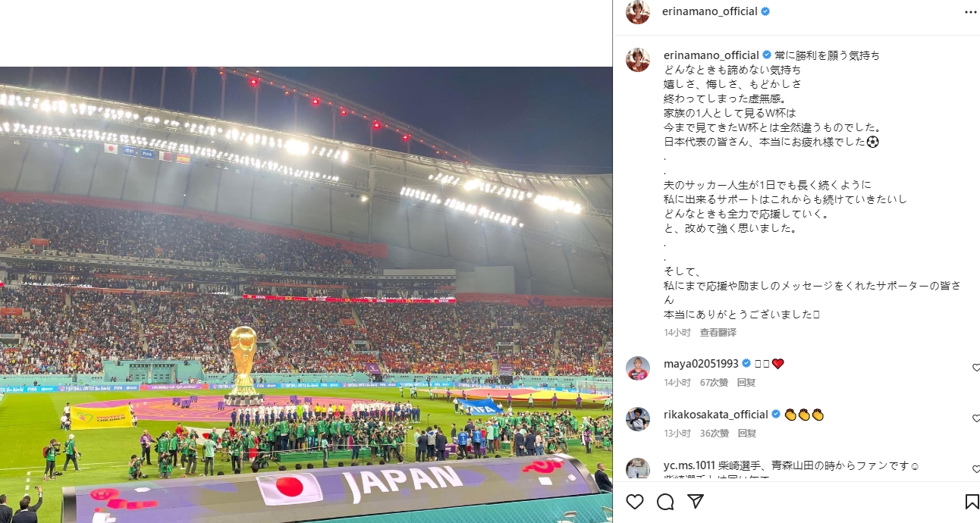Open rikakosakata_official profile avatar

[638, 419]
